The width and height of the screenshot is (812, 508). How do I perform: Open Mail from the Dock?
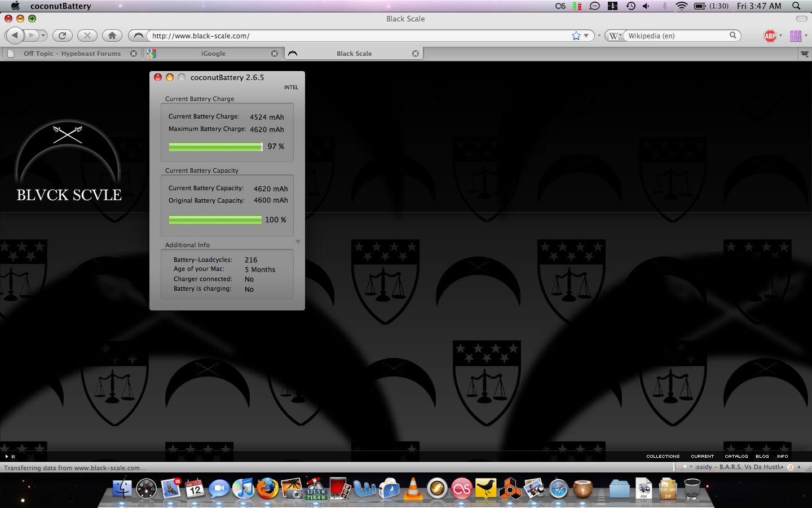(x=170, y=488)
